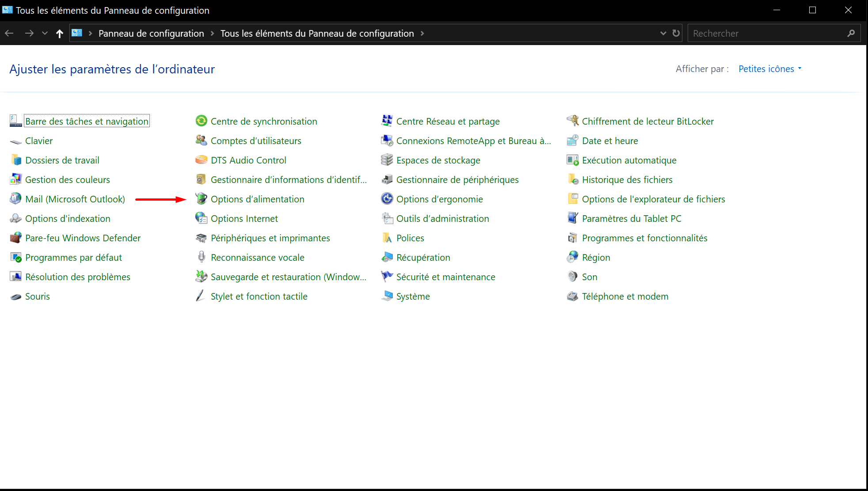
Task: Click the Centre de synchronisation green icon
Action: 201,121
